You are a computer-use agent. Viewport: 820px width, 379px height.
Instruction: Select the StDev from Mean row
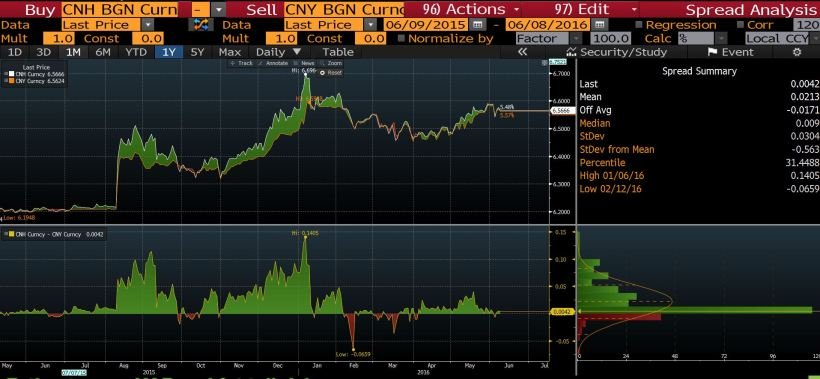[699, 150]
